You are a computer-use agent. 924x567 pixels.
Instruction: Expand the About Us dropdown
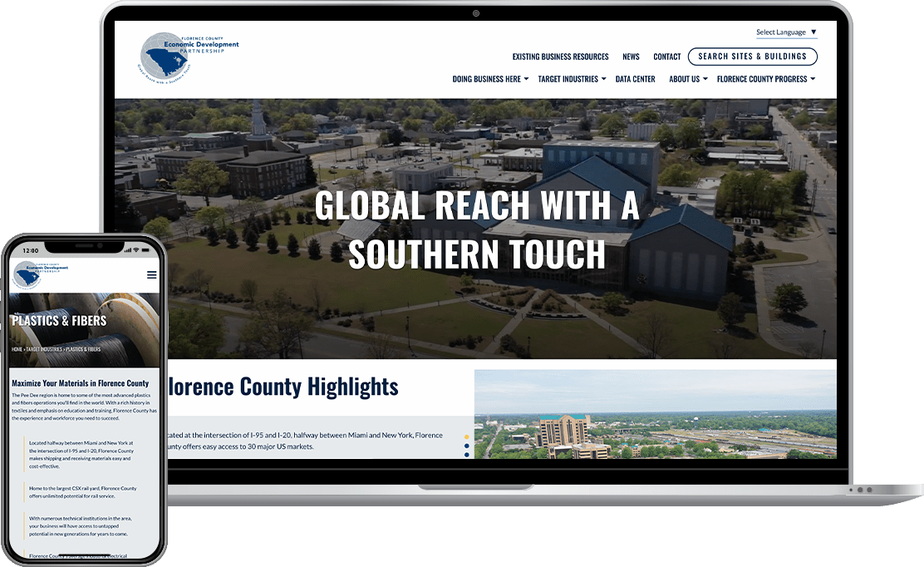coord(687,79)
